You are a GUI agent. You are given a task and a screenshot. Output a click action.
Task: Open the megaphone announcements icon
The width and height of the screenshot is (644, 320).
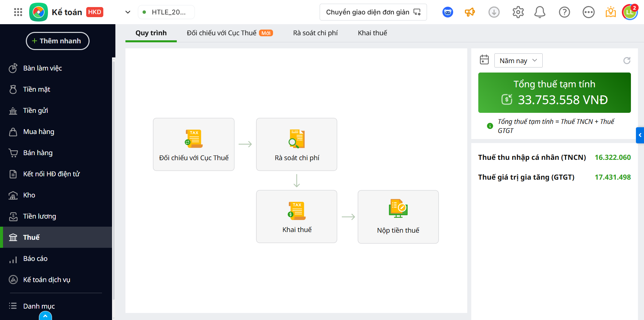tap(470, 12)
